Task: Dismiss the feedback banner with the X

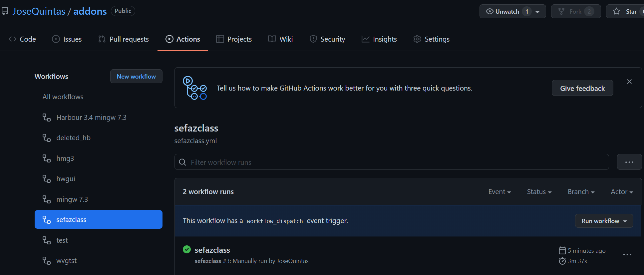Action: tap(629, 82)
